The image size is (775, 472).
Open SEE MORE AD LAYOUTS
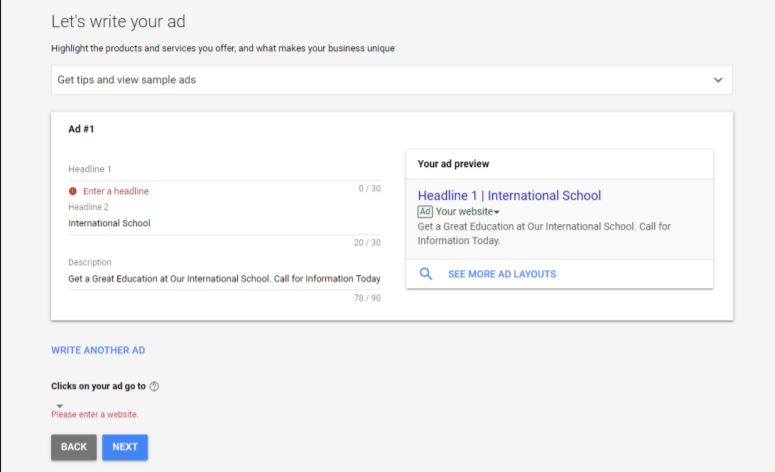click(x=502, y=274)
